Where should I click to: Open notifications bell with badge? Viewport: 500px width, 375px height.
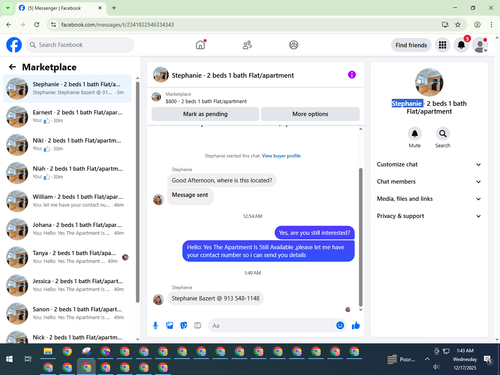[461, 45]
